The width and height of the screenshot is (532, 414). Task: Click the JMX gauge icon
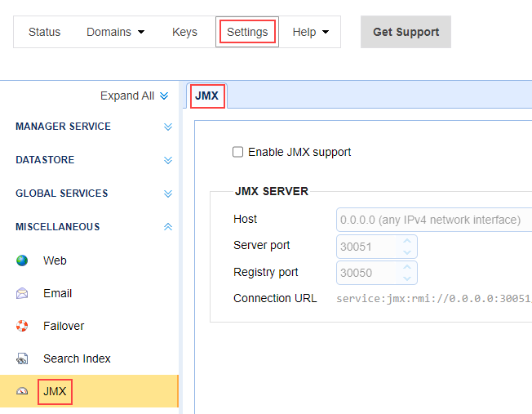click(x=23, y=392)
